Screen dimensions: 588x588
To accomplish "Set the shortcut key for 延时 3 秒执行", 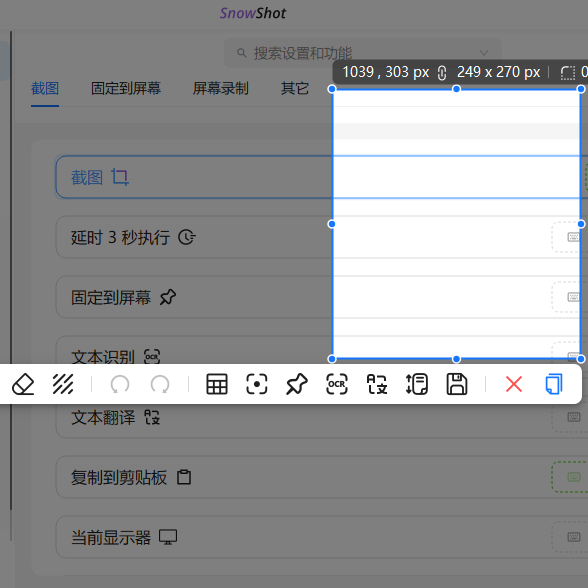I will (570, 237).
